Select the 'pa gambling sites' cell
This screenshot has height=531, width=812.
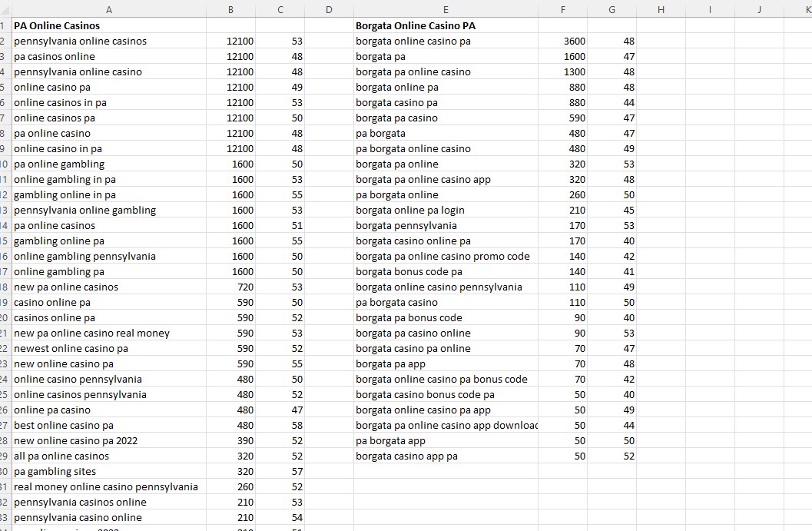[109, 471]
